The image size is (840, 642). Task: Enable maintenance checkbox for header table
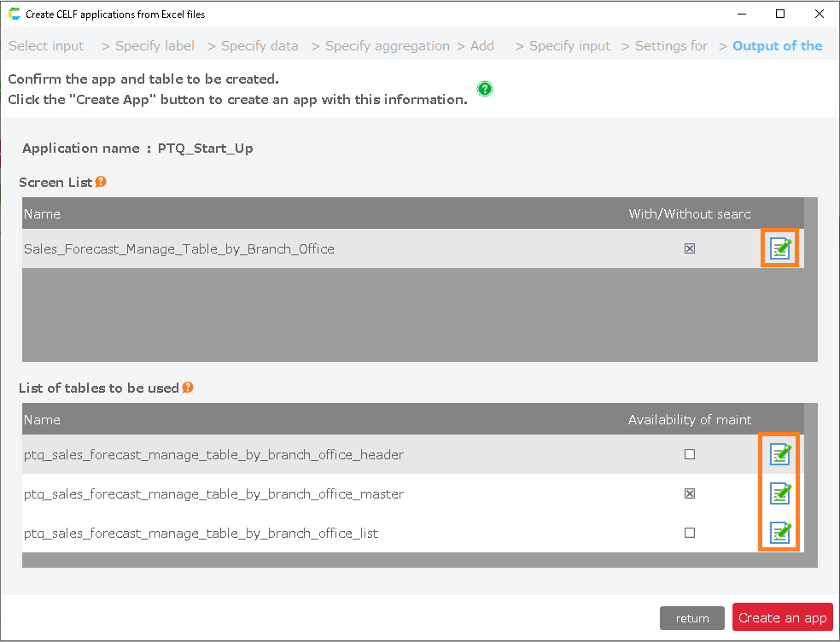click(x=690, y=455)
